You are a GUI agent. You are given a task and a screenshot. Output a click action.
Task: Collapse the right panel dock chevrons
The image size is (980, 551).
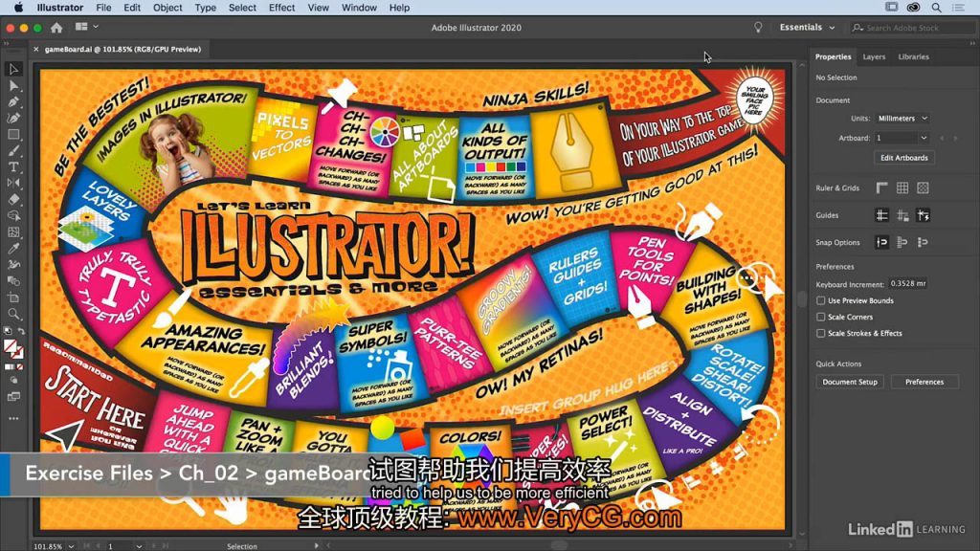972,43
